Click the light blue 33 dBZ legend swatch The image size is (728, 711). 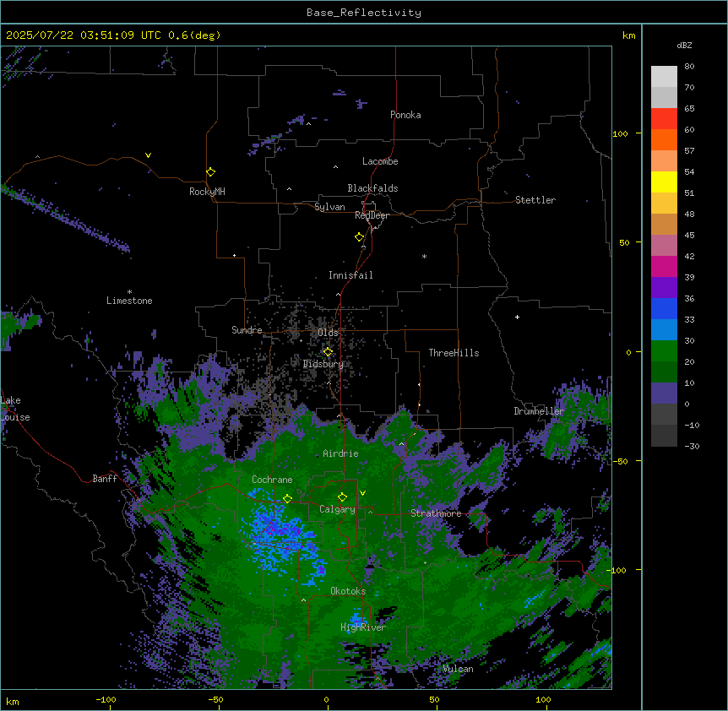tap(664, 329)
